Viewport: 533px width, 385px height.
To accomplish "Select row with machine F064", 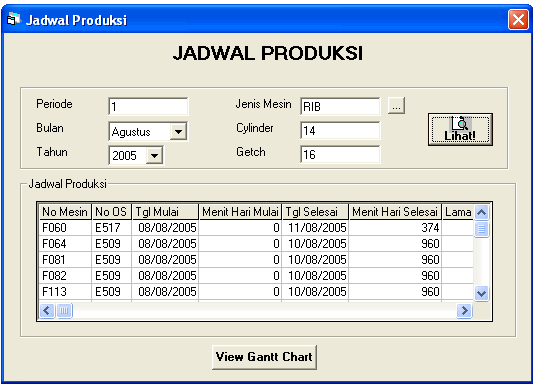I will pos(256,244).
